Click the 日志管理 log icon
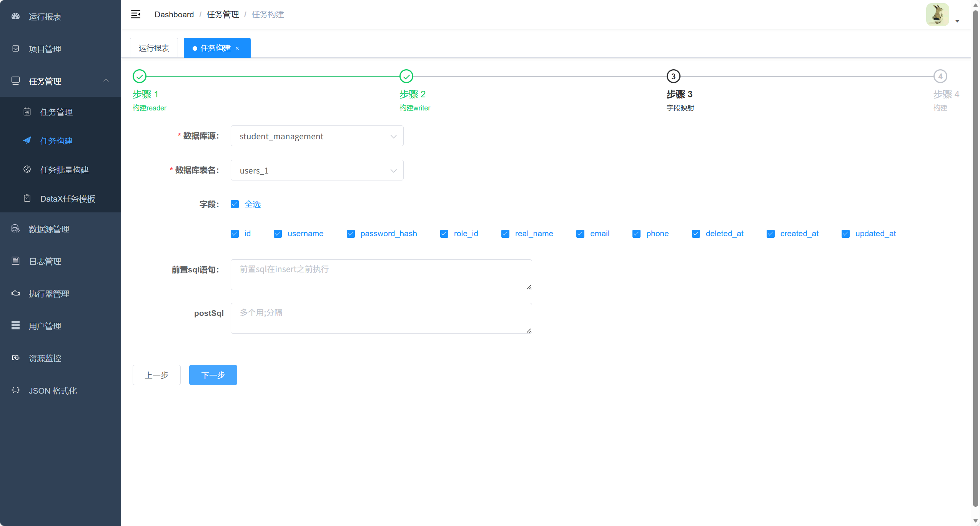 (x=15, y=261)
